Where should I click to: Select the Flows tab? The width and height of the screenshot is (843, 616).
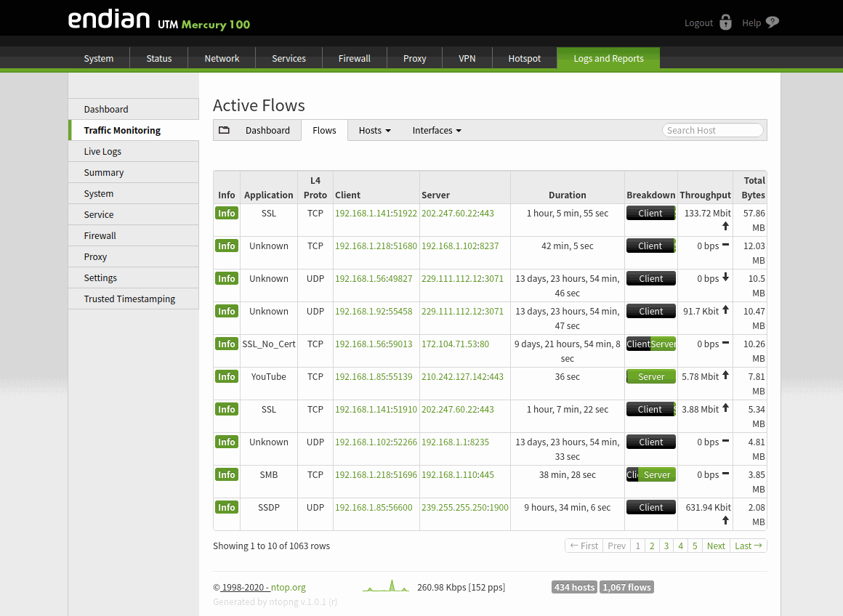coord(324,131)
